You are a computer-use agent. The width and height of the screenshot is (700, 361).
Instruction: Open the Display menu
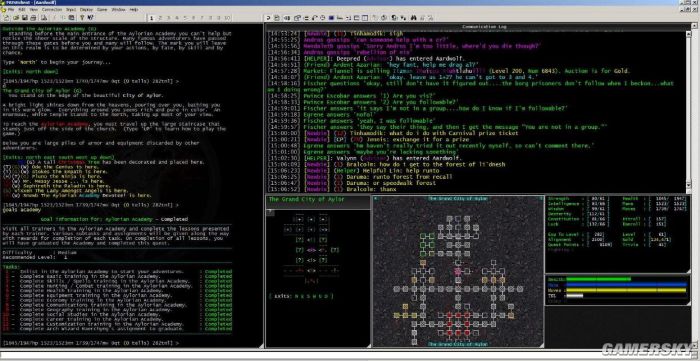click(x=86, y=9)
